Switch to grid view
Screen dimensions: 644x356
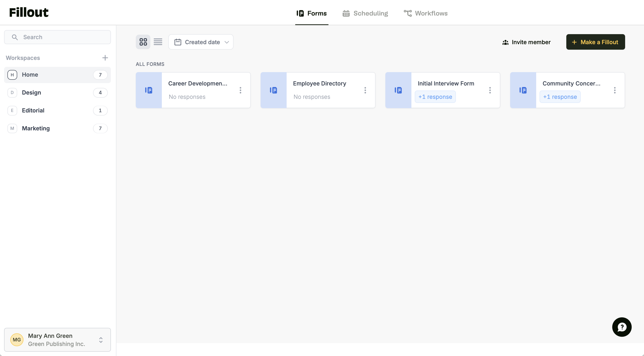[x=143, y=42]
